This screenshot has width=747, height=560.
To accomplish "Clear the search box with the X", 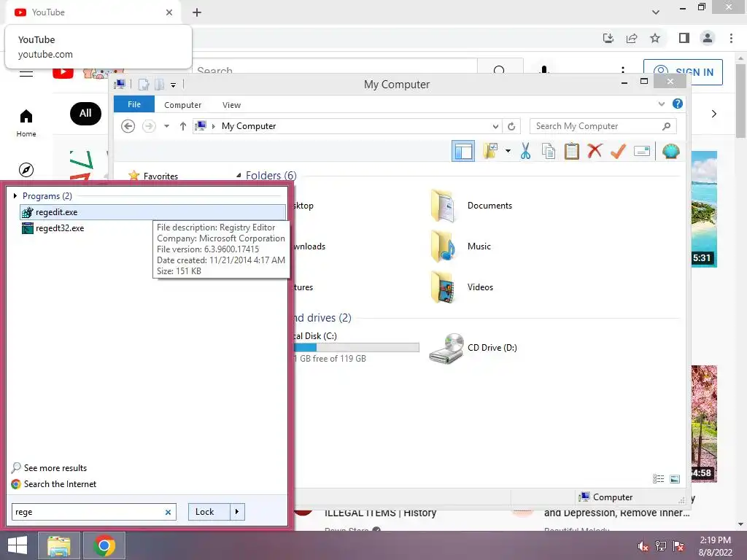I will point(169,512).
